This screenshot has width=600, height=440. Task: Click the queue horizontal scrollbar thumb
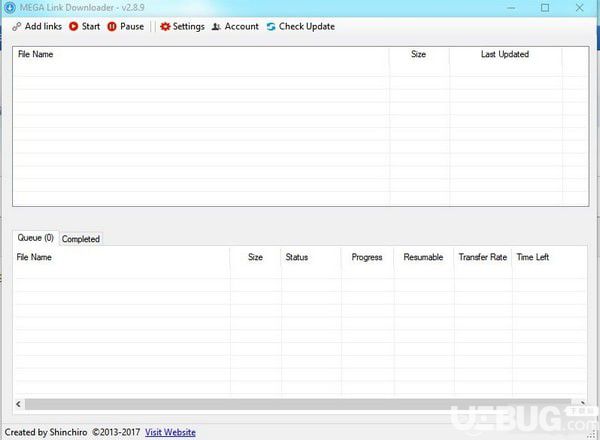298,404
